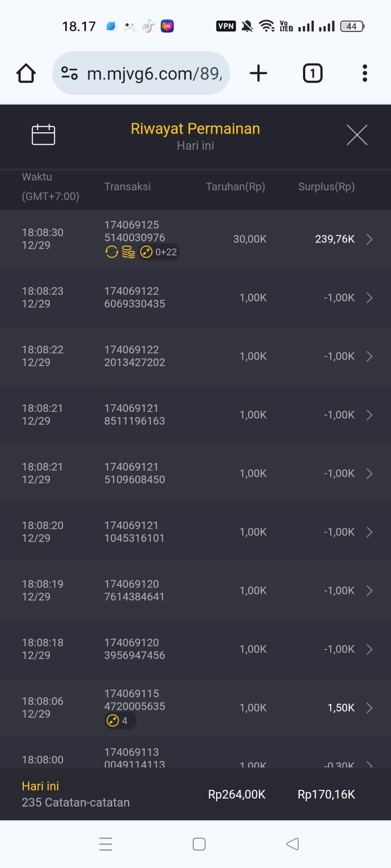The image size is (391, 868).
Task: Close the Riwayat Permainan panel
Action: (357, 135)
